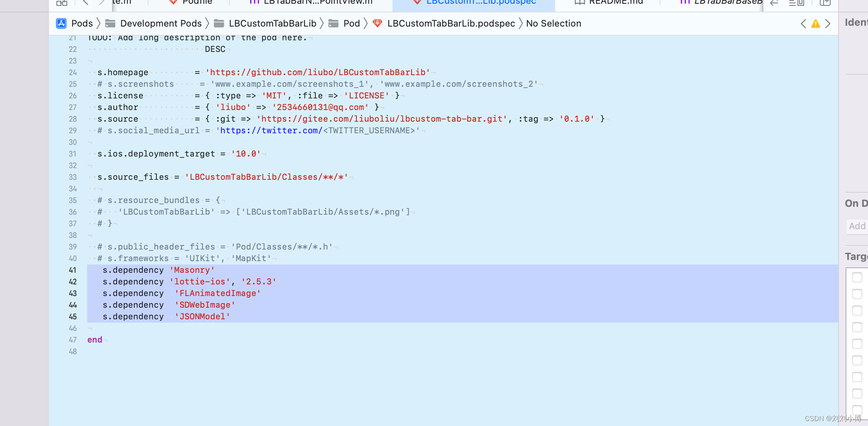Click the 'lottie-ios' dependency string
Screen dimensions: 868x426
[200, 282]
